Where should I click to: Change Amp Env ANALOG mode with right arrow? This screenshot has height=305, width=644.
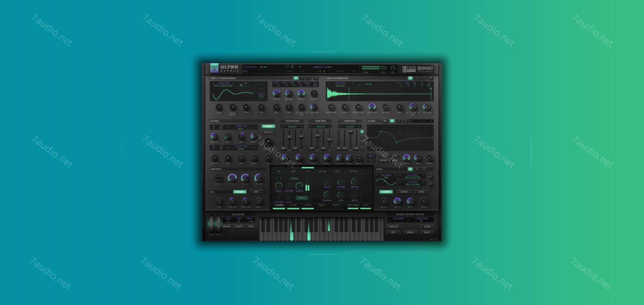tap(330, 127)
